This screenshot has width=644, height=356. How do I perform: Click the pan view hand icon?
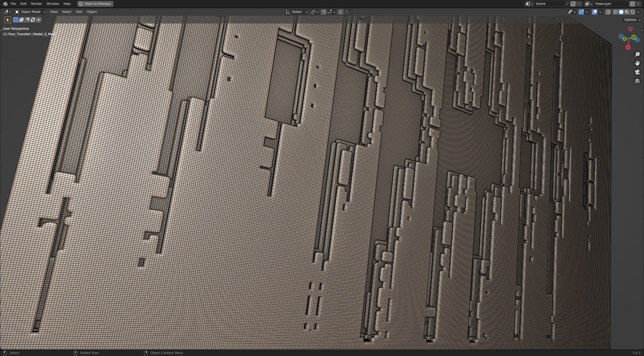(637, 63)
